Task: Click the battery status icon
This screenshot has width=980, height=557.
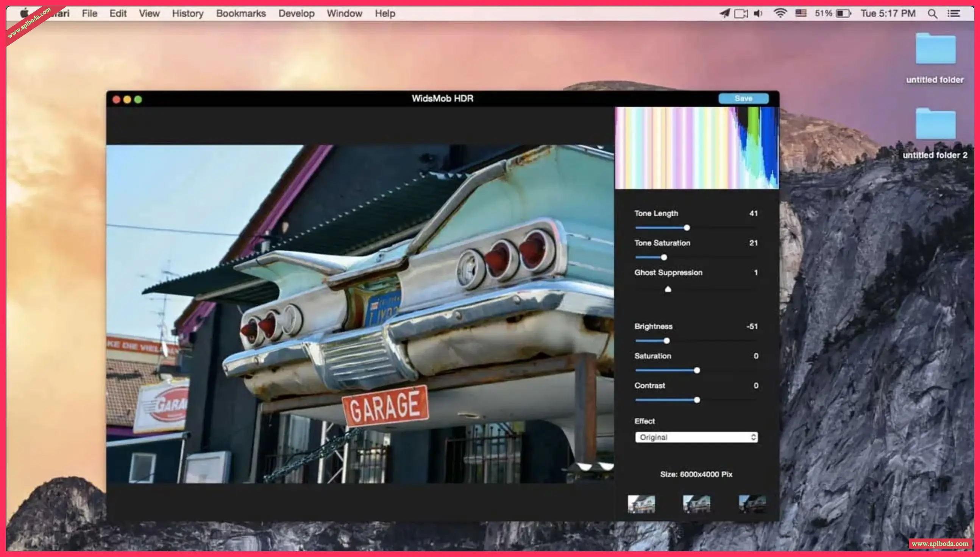Action: click(x=843, y=14)
